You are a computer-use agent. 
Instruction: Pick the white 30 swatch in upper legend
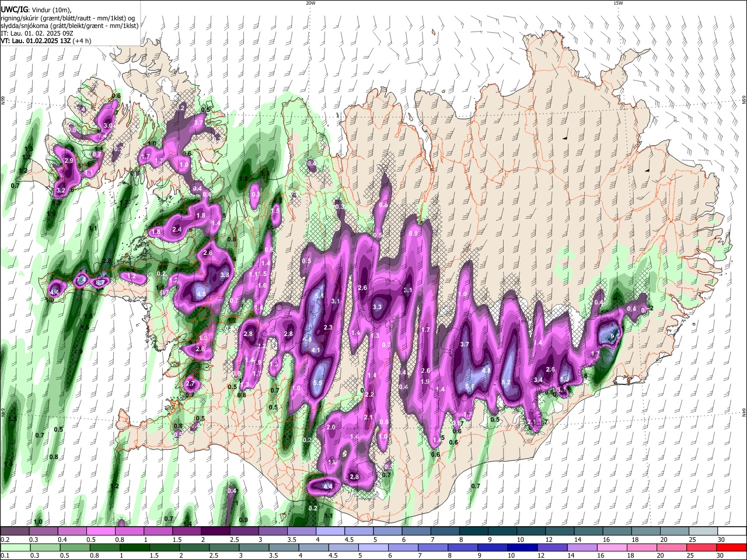click(731, 531)
